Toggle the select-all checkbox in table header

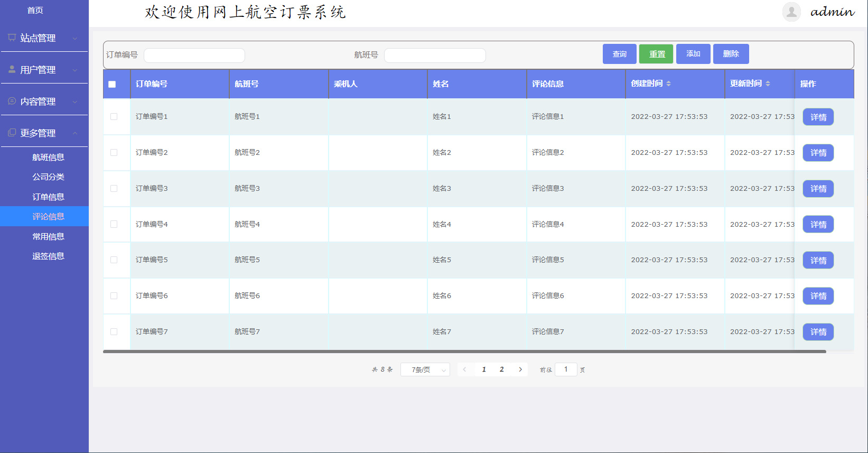click(x=112, y=84)
